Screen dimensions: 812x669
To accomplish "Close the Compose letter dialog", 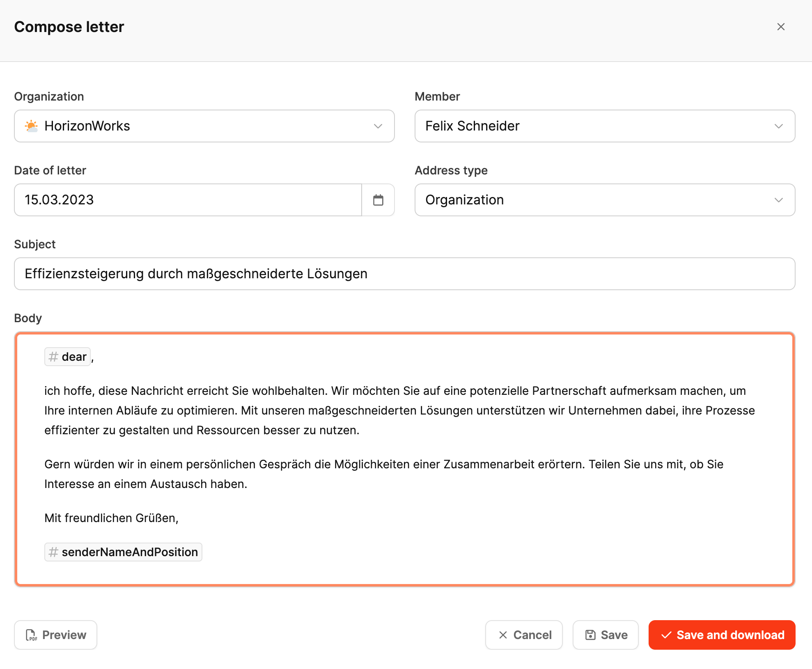I will [x=780, y=27].
